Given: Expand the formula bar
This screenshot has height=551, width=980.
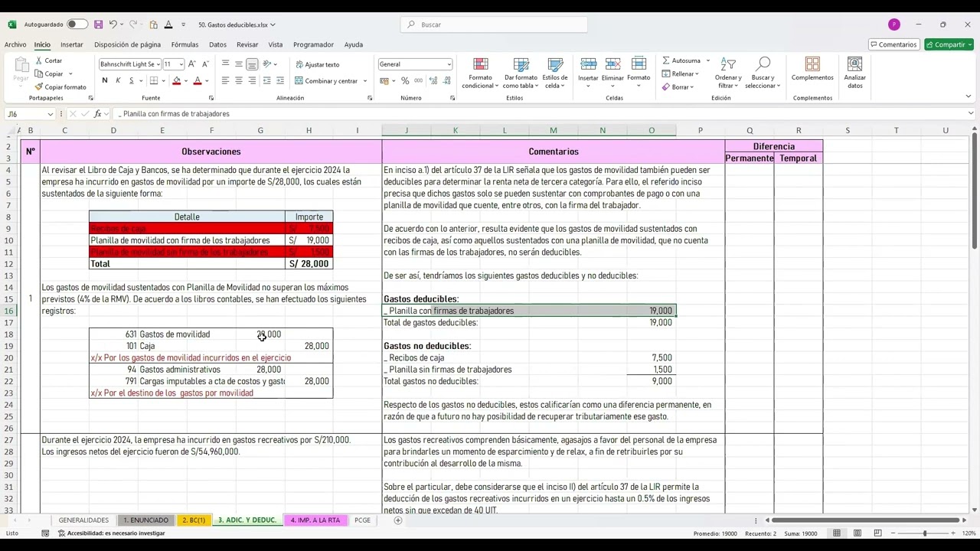Looking at the screenshot, I should (x=971, y=114).
